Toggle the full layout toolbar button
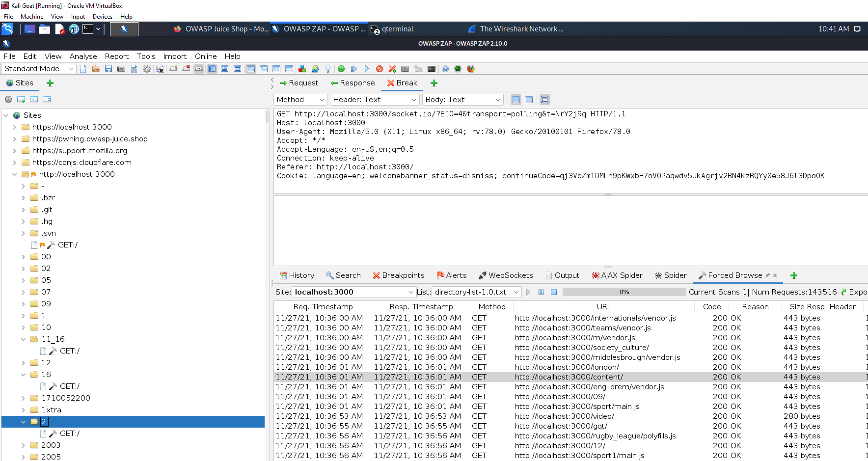 click(237, 69)
